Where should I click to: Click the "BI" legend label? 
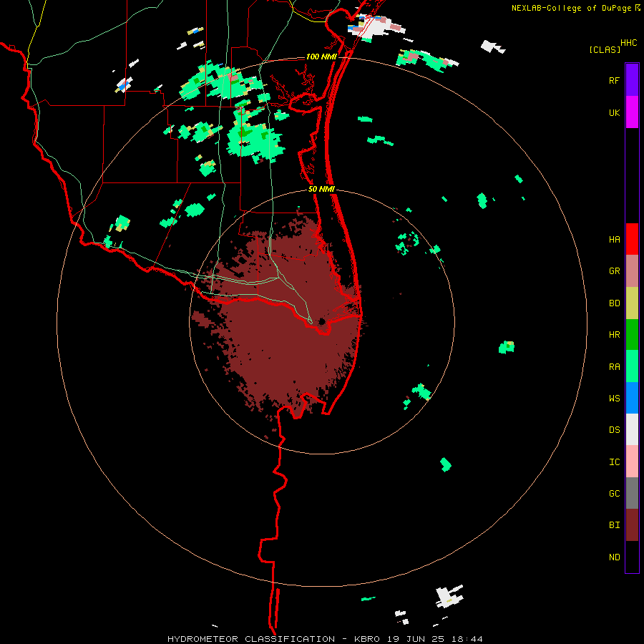click(614, 525)
